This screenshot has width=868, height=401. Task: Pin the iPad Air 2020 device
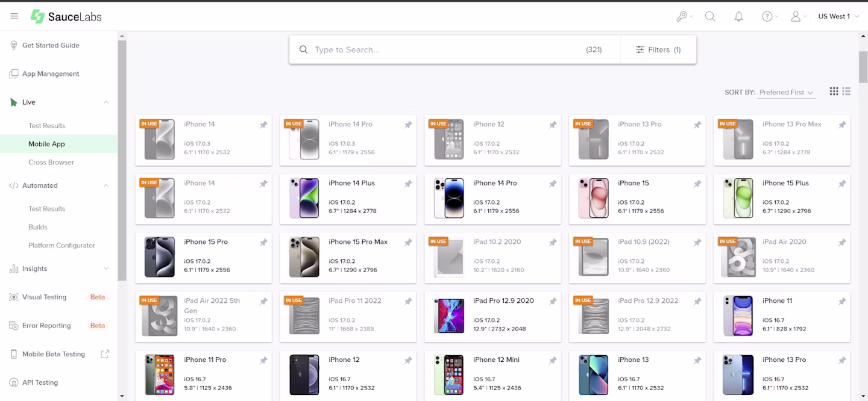click(x=842, y=243)
